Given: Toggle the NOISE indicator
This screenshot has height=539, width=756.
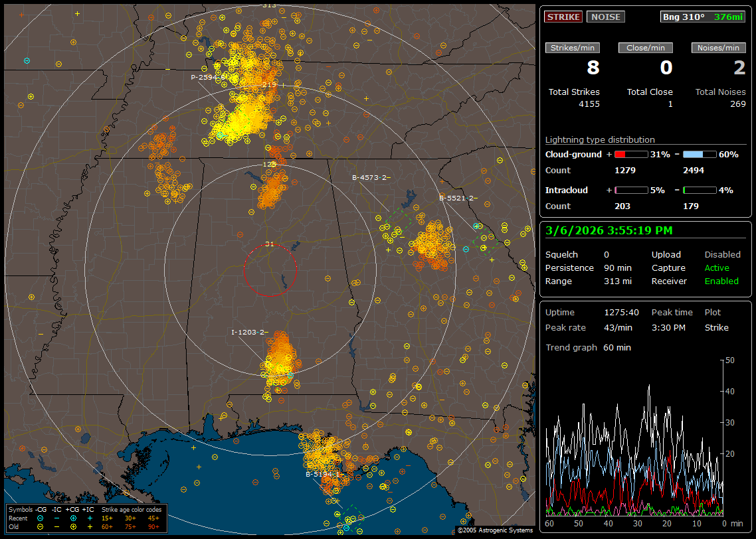Looking at the screenshot, I should coord(605,17).
